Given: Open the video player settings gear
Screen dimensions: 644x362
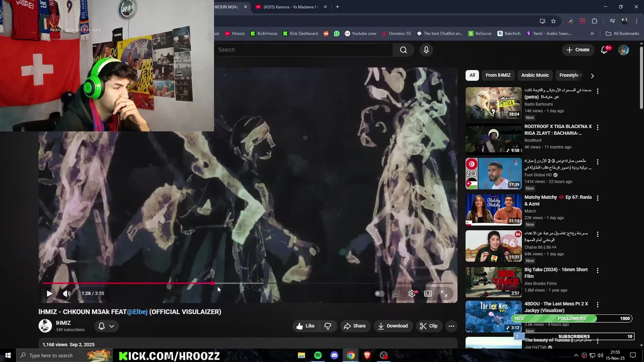Looking at the screenshot, I should (412, 294).
